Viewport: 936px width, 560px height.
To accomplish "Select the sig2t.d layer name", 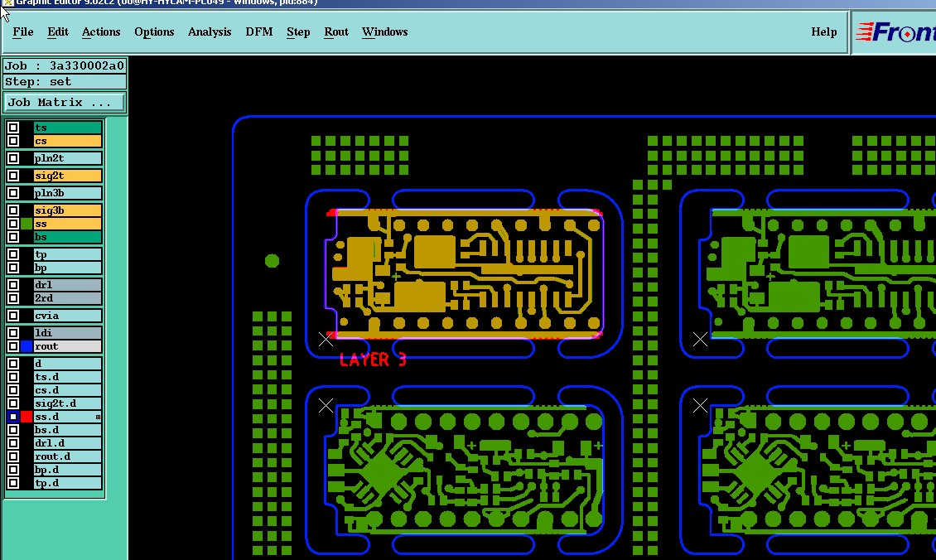I will pyautogui.click(x=67, y=403).
